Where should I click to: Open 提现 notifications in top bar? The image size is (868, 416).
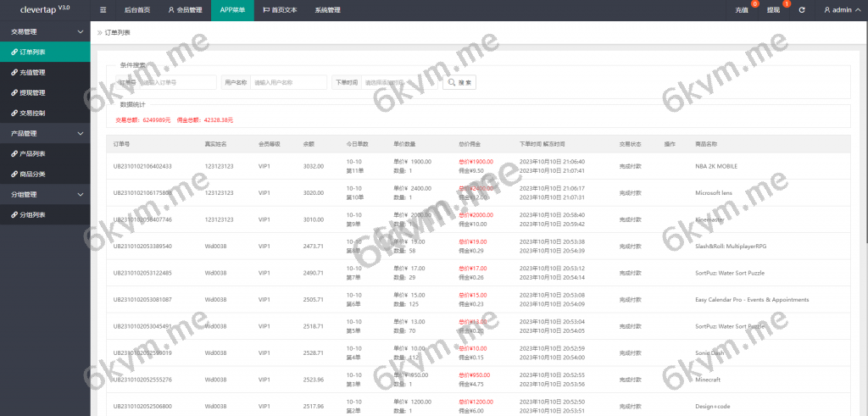773,10
